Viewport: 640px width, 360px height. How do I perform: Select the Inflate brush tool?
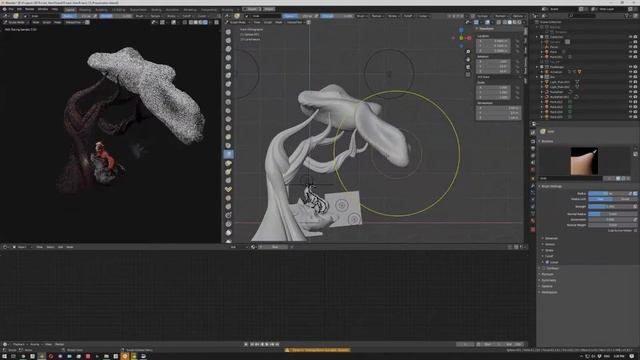tap(228, 75)
